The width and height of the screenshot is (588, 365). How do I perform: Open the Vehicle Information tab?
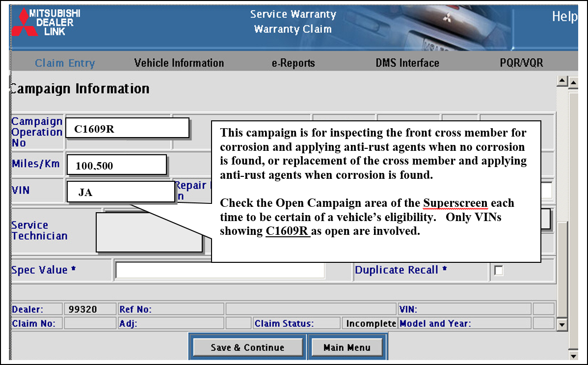(179, 63)
